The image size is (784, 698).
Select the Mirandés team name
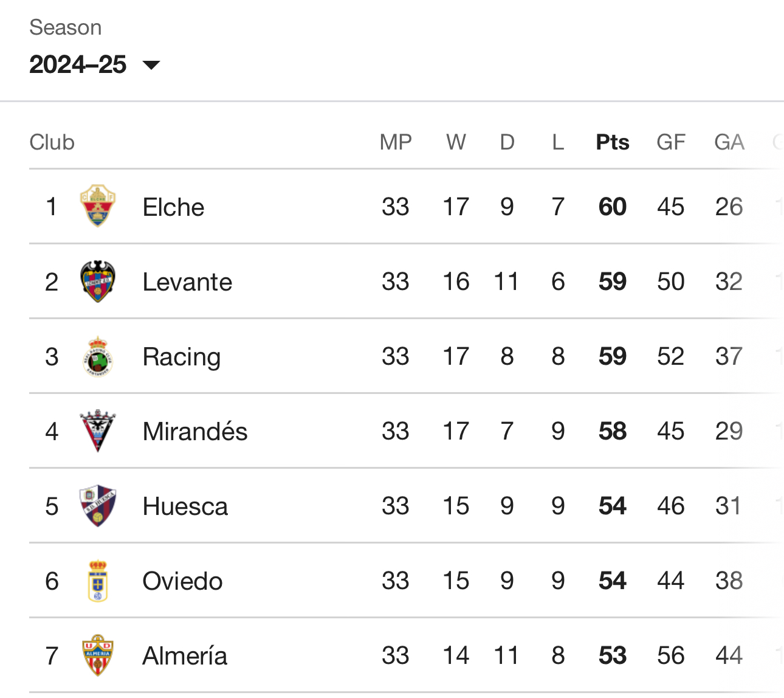pos(194,432)
